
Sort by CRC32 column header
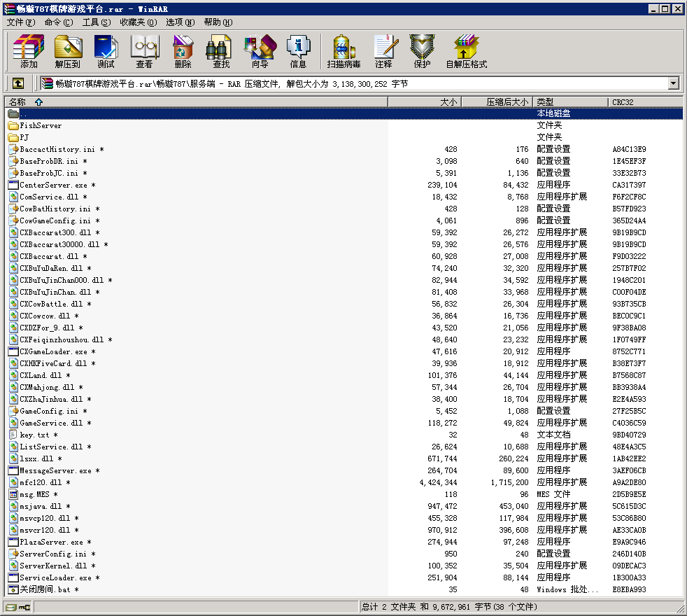coord(623,102)
